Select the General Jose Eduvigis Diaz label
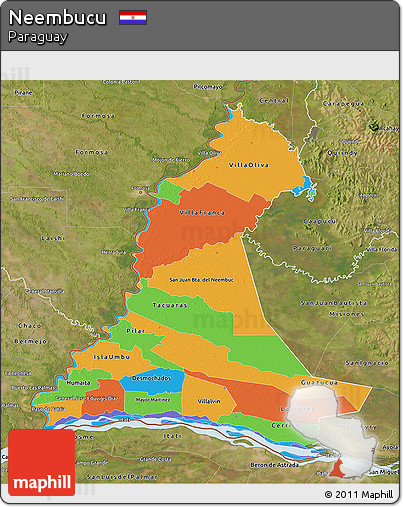The height and width of the screenshot is (507, 403). [87, 398]
